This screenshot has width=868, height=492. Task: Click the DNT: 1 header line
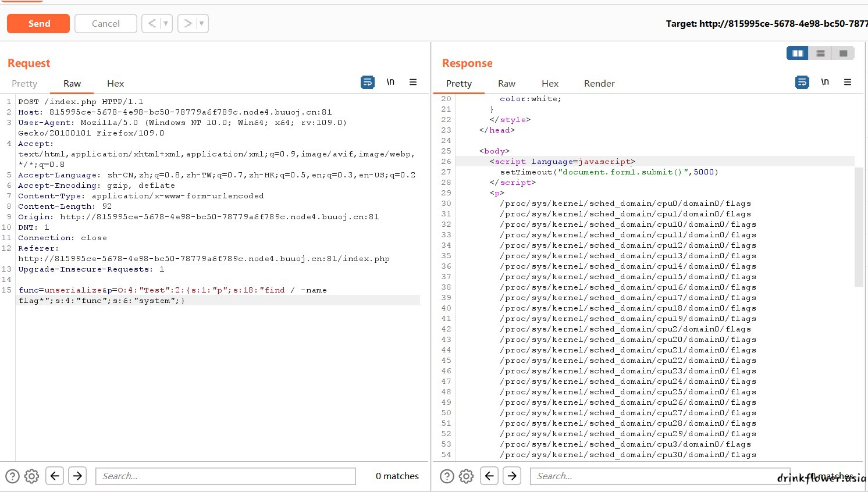(x=34, y=227)
